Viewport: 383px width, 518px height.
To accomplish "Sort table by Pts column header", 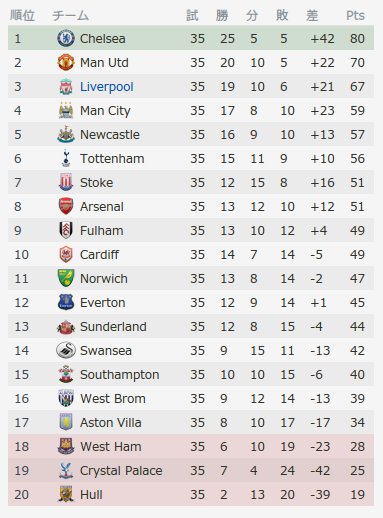I will pos(355,15).
